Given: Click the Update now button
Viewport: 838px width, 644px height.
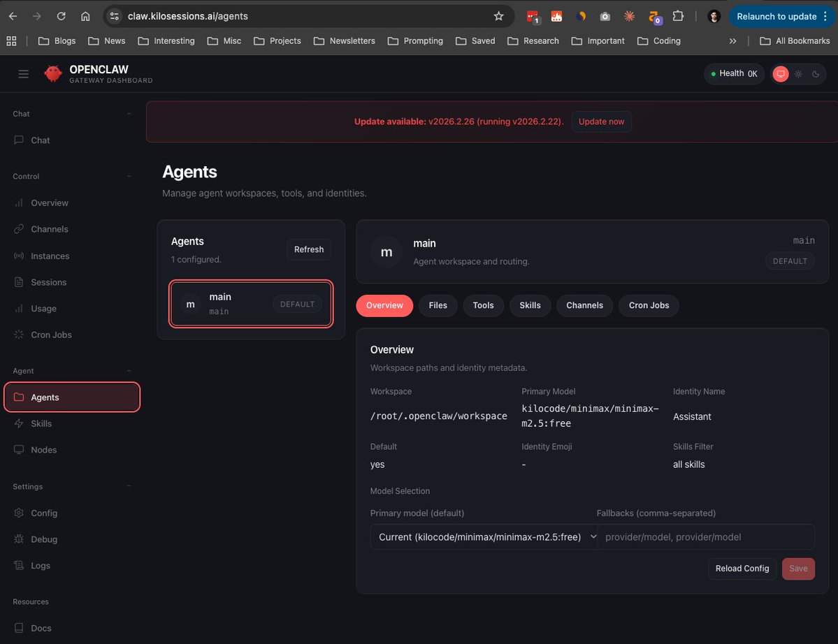Looking at the screenshot, I should click(601, 122).
